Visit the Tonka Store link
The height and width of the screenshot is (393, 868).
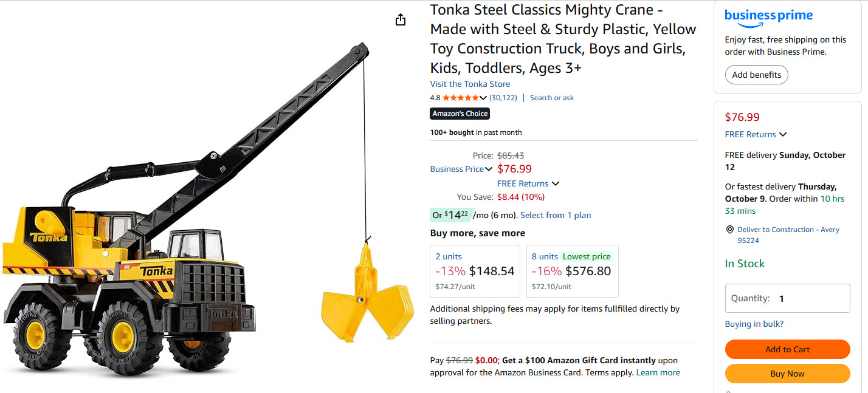[x=470, y=84]
